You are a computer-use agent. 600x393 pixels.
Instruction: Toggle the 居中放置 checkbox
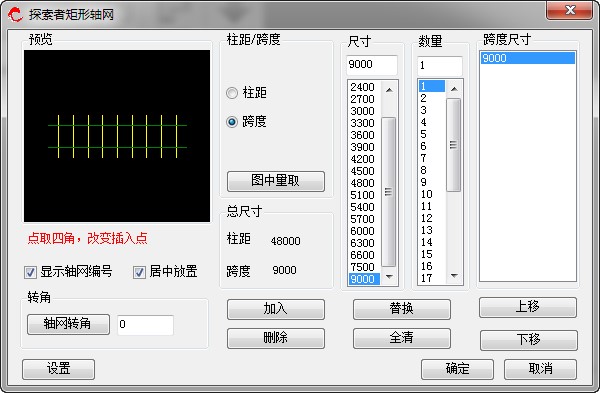[x=139, y=272]
